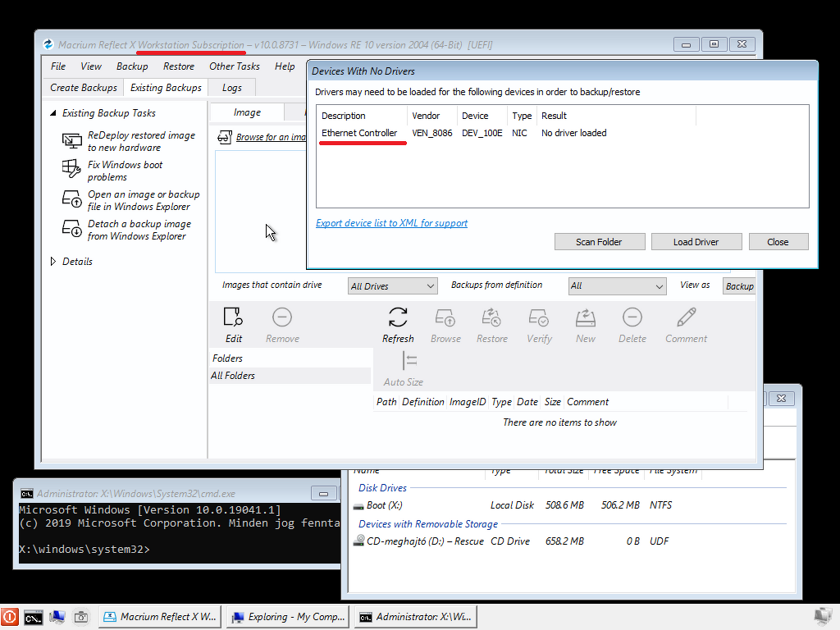Switch to the Logs tab
The width and height of the screenshot is (840, 630).
pyautogui.click(x=232, y=87)
